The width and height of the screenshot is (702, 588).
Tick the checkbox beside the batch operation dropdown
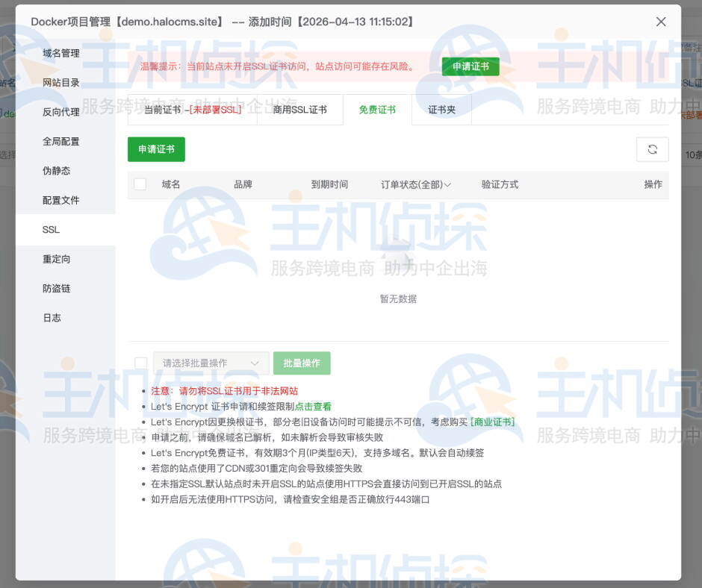click(140, 363)
